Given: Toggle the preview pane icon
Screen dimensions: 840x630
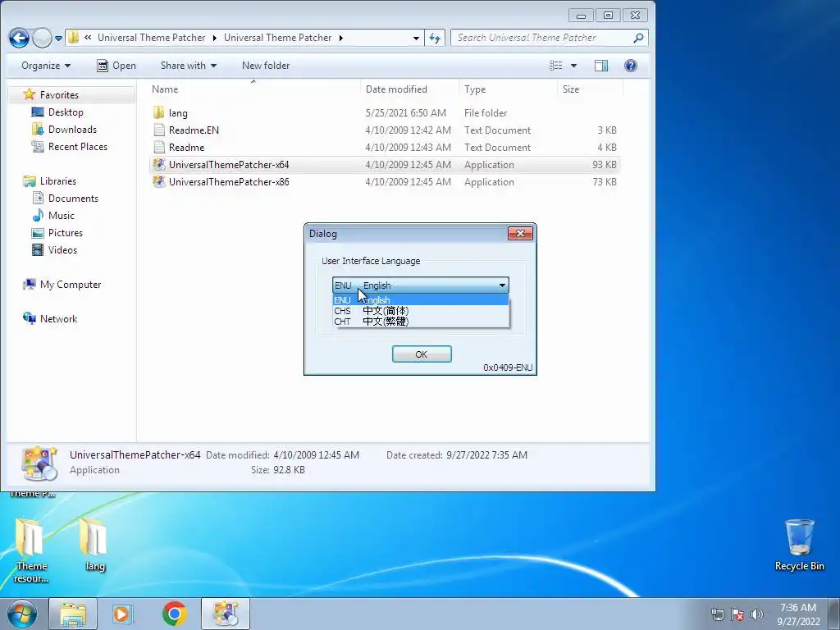Looking at the screenshot, I should (601, 66).
